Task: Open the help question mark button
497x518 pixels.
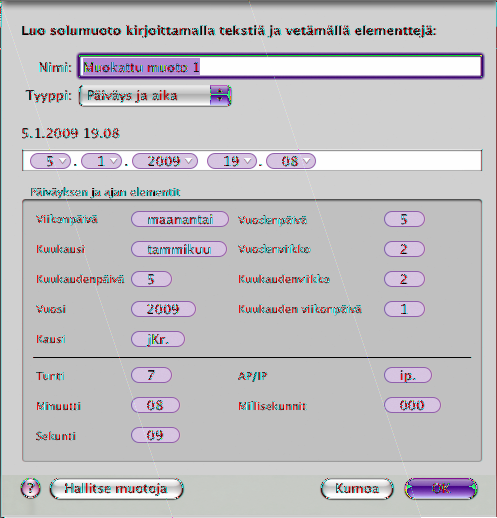Action: pyautogui.click(x=30, y=489)
